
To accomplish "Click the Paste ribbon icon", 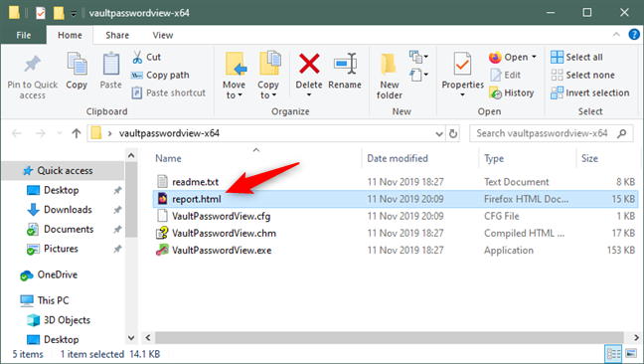I will [x=111, y=65].
